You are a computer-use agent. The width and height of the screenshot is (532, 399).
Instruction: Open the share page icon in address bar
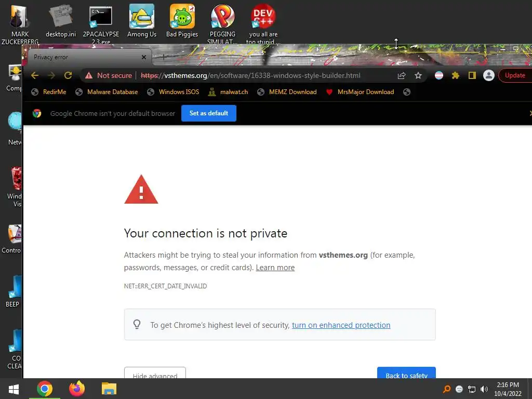pos(402,75)
